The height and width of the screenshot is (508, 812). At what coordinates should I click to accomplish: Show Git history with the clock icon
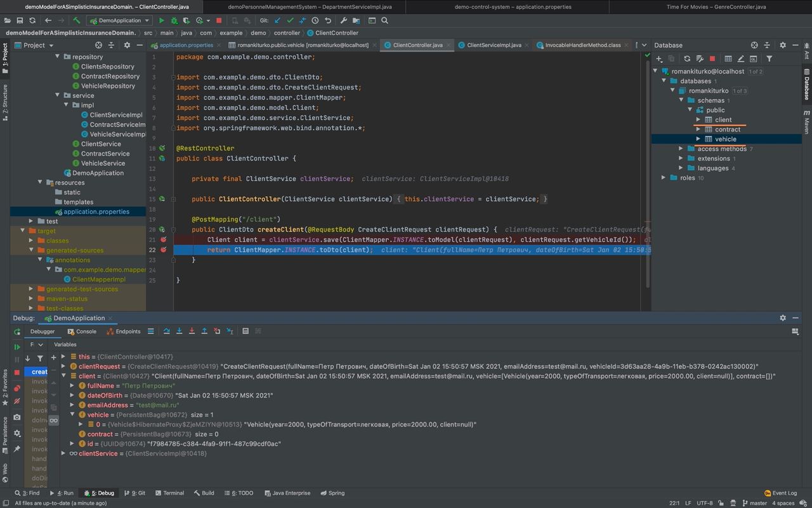coord(315,20)
